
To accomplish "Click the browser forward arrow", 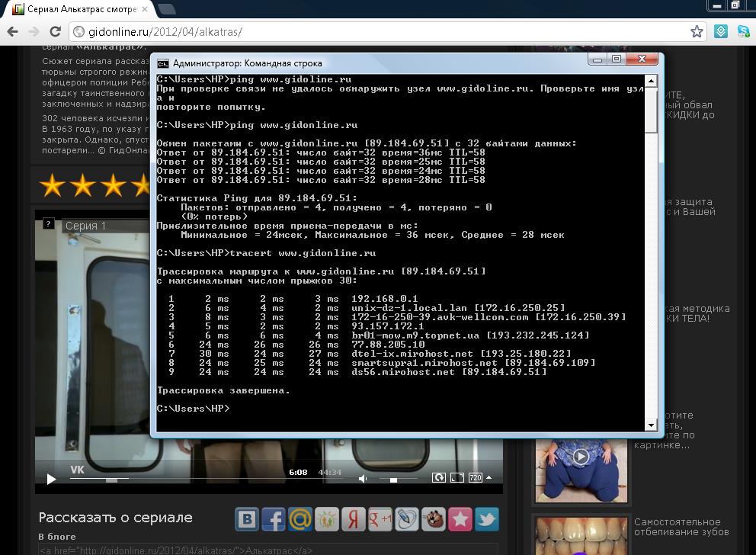I will (x=34, y=32).
